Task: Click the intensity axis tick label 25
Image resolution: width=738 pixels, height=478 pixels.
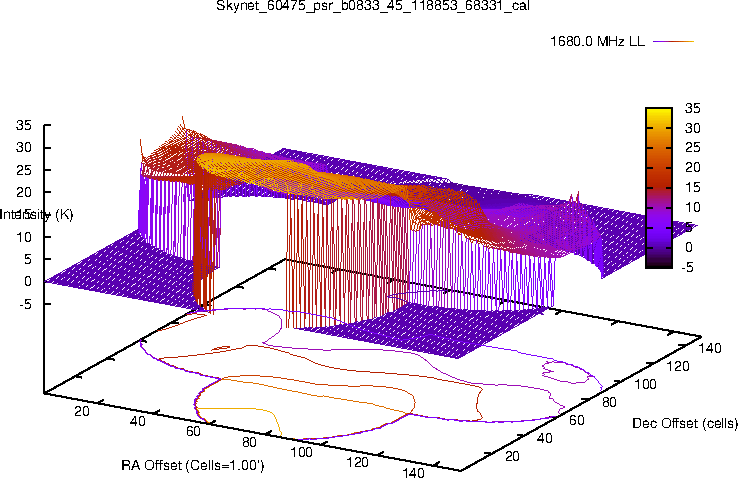Action: point(24,170)
